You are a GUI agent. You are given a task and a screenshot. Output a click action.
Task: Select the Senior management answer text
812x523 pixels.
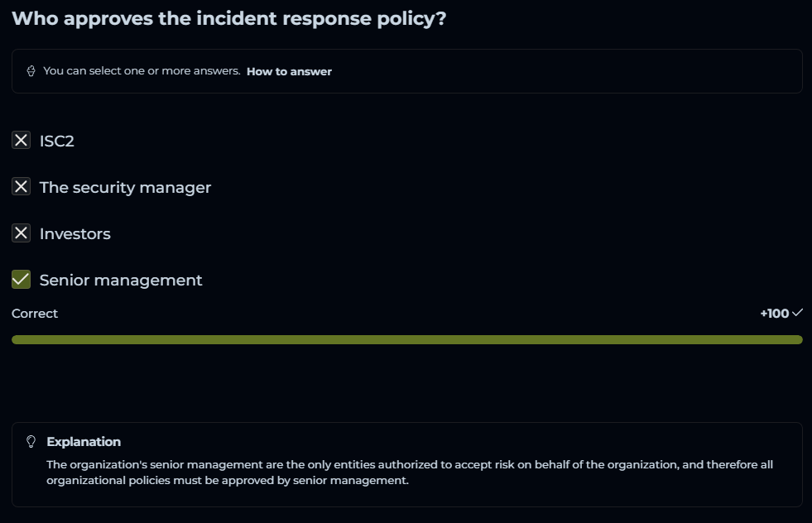click(x=121, y=281)
